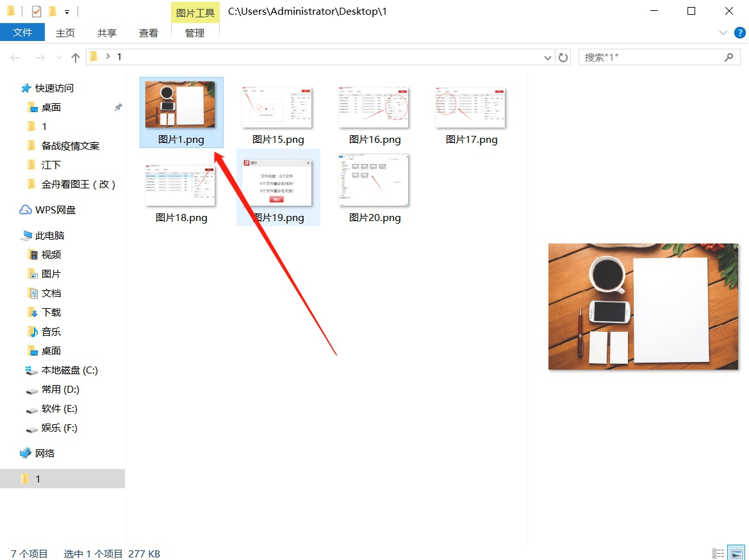
Task: Click the Back navigation arrow
Action: (15, 57)
